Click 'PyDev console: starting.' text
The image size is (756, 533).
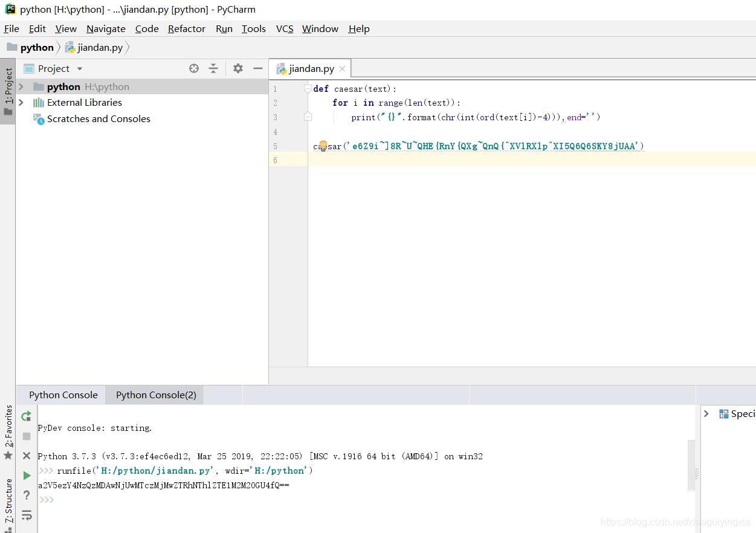(x=95, y=428)
